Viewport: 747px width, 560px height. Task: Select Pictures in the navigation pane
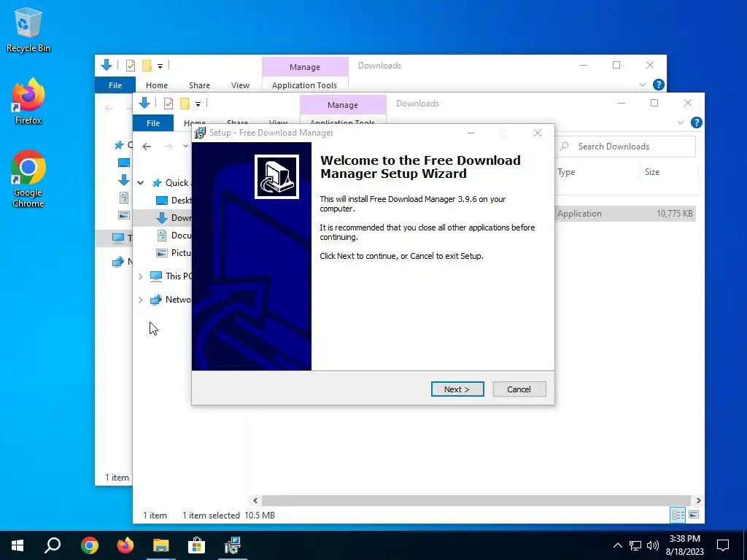[x=174, y=253]
